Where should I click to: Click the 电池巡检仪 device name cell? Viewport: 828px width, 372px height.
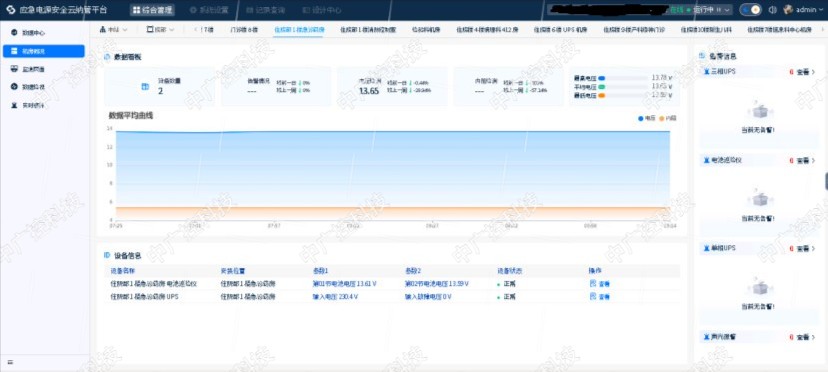pos(154,284)
